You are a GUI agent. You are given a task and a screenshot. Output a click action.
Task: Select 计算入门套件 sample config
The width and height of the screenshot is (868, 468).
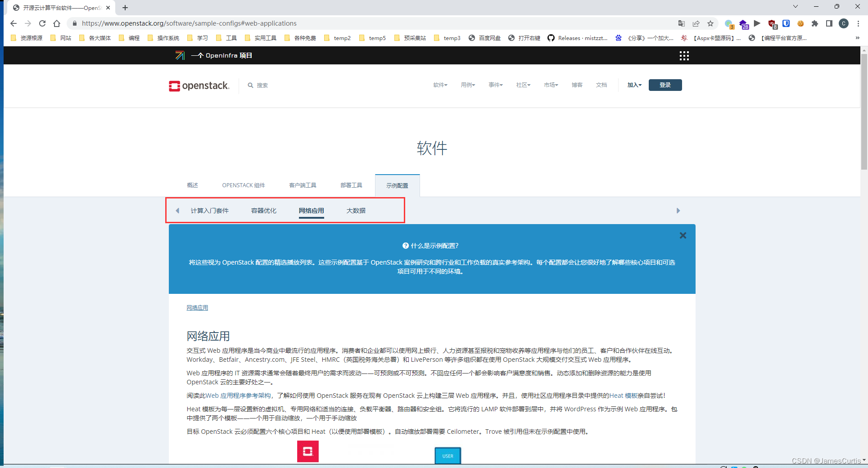click(x=209, y=211)
